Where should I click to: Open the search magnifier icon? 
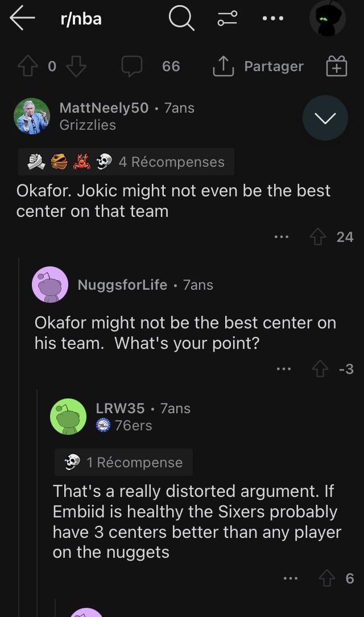point(181,19)
